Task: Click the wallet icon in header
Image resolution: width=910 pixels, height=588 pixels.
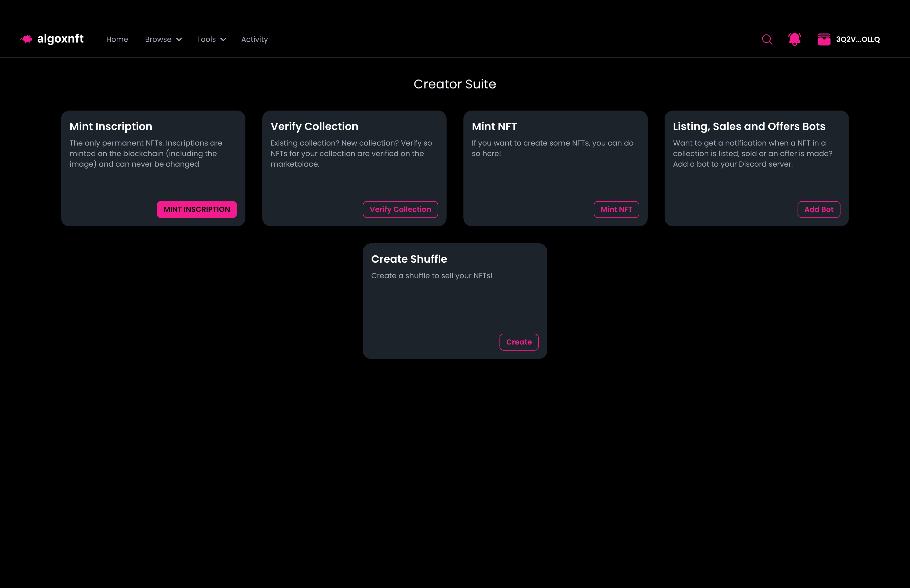Action: 824,39
